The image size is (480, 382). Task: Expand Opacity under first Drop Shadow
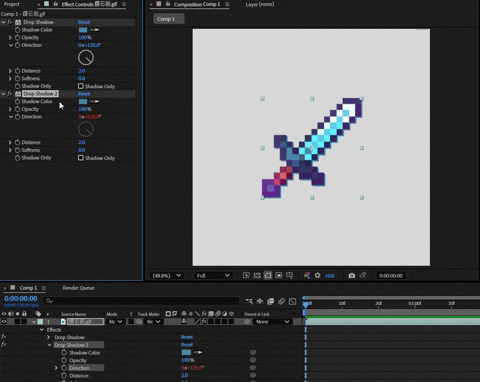(10, 38)
